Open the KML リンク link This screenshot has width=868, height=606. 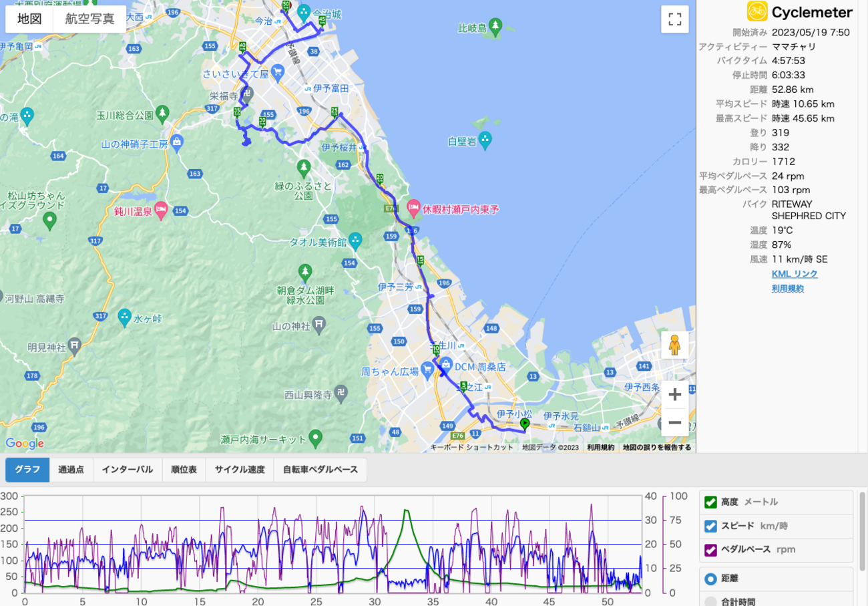pyautogui.click(x=795, y=274)
